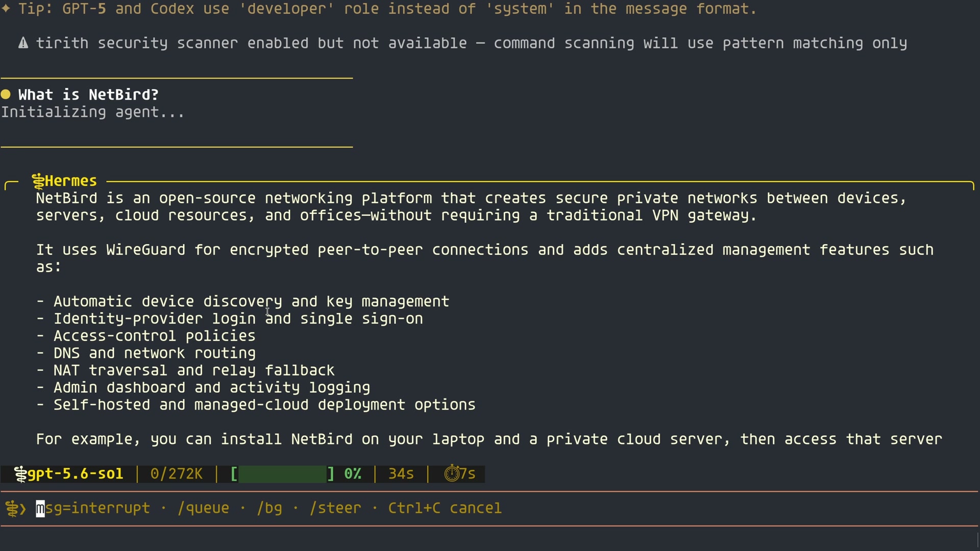Click the tirith security scanner warning text

(x=472, y=43)
